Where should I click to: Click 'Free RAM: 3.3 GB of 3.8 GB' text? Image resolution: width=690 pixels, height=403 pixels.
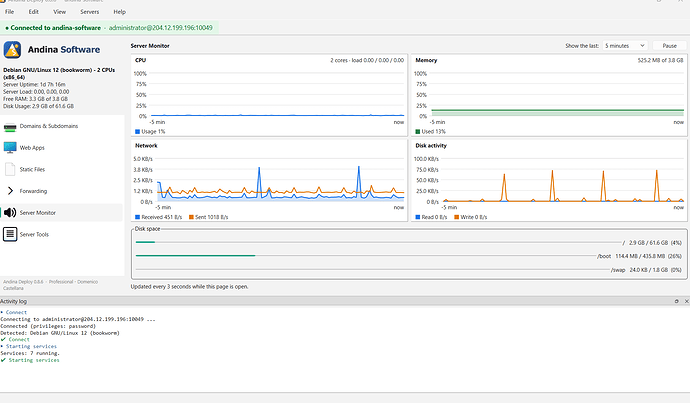click(x=35, y=99)
